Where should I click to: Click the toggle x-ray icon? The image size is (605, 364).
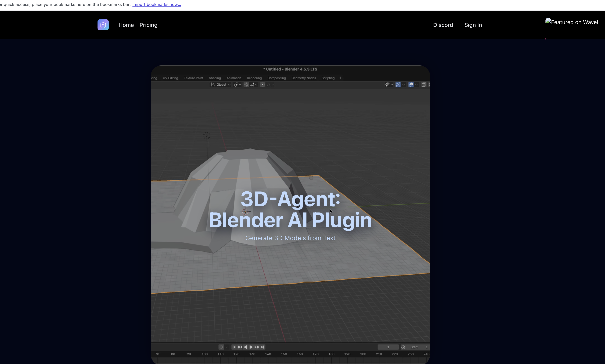click(424, 84)
